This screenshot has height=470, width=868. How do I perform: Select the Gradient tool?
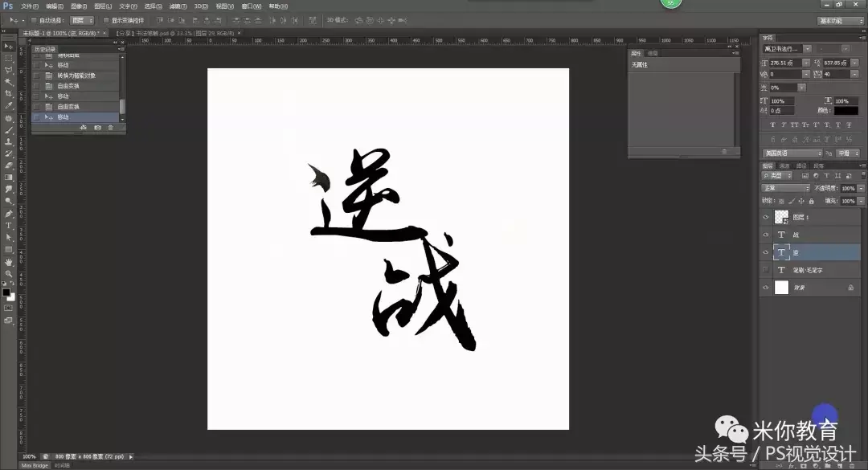8,177
